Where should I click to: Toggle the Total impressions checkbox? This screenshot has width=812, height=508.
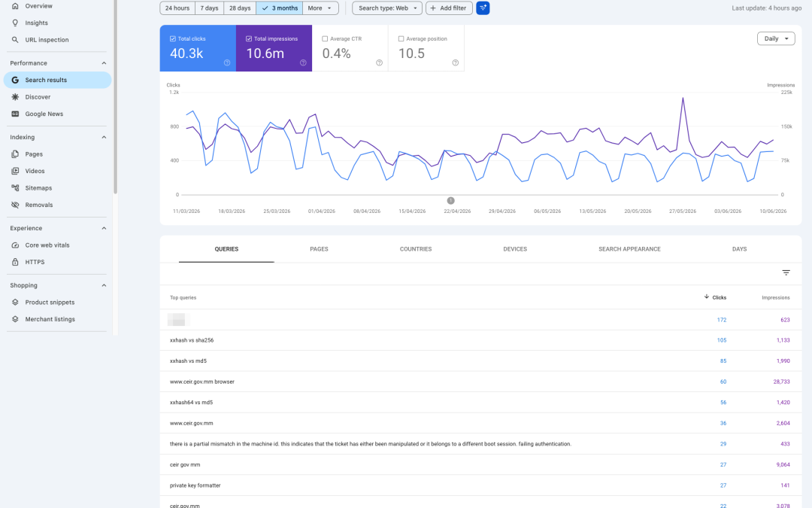click(x=249, y=38)
